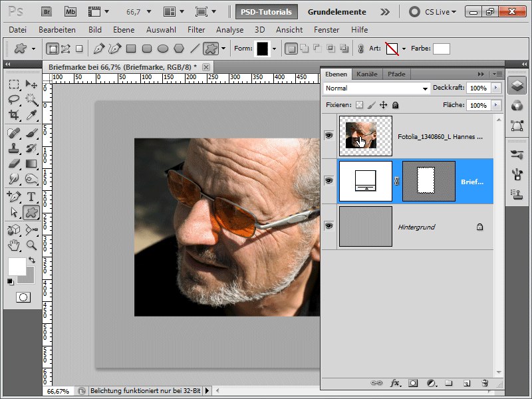The height and width of the screenshot is (399, 532).
Task: Switch to the Kanäle tab
Action: 367,74
